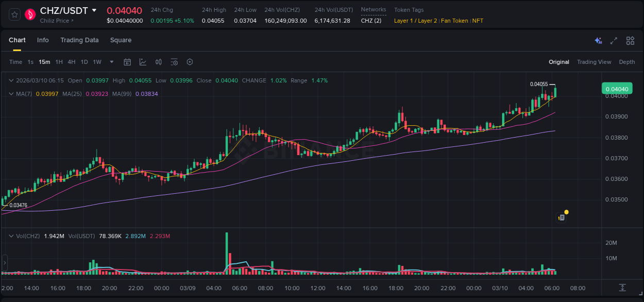Click the hexagon chart settings icon

190,62
